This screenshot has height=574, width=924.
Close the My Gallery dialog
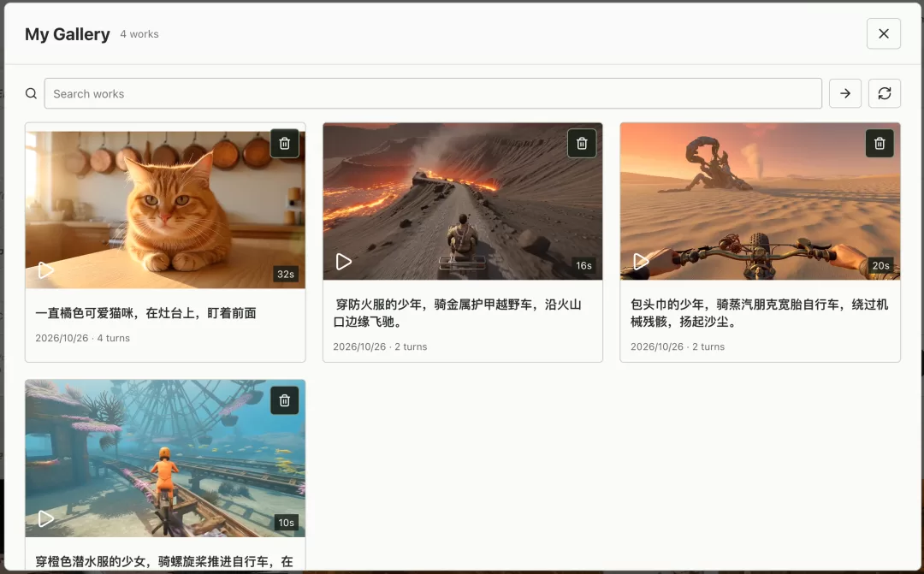pyautogui.click(x=883, y=33)
